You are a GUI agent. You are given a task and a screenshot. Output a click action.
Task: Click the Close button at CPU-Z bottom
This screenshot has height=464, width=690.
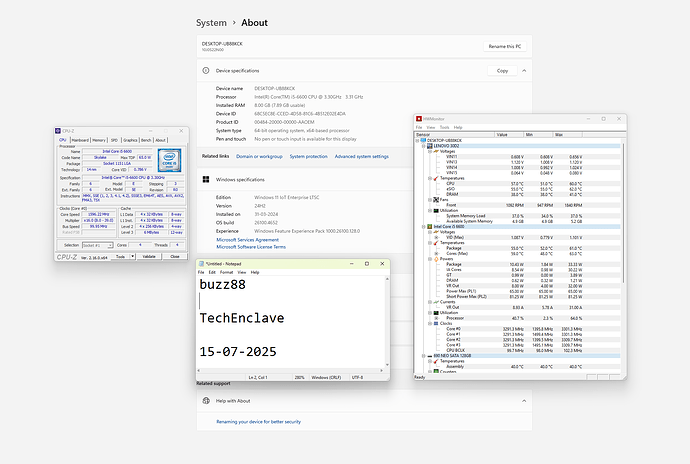(x=175, y=256)
